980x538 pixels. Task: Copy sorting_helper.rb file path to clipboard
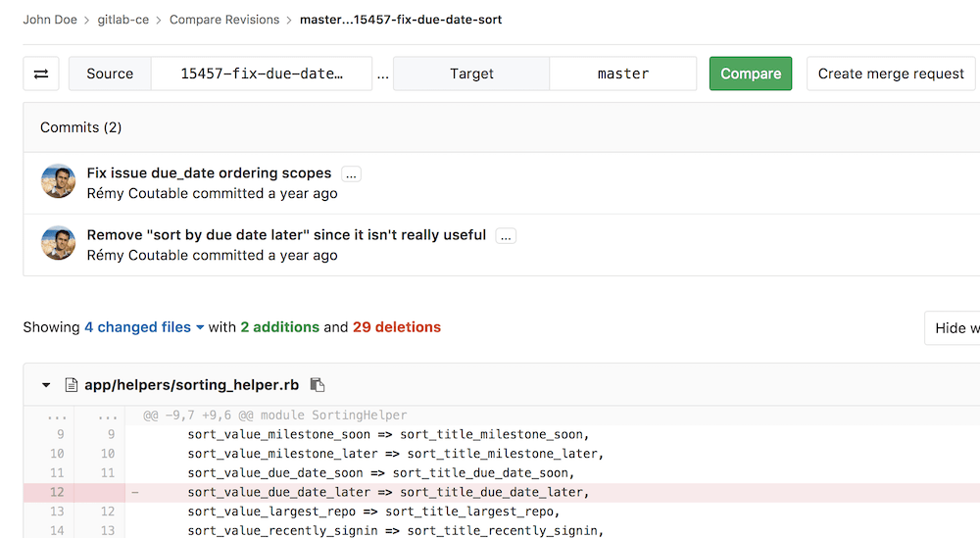[317, 385]
